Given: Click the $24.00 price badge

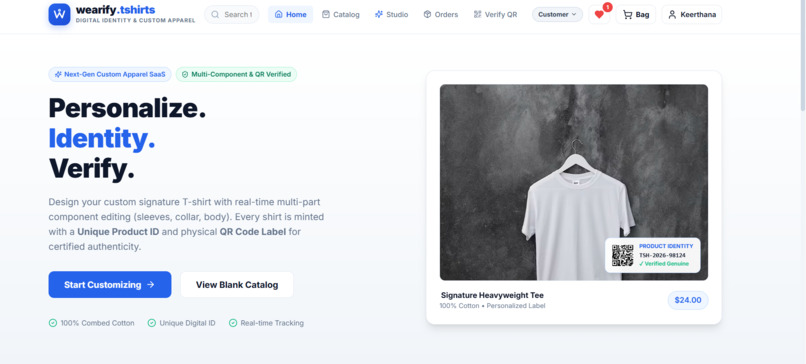Looking at the screenshot, I should point(688,300).
